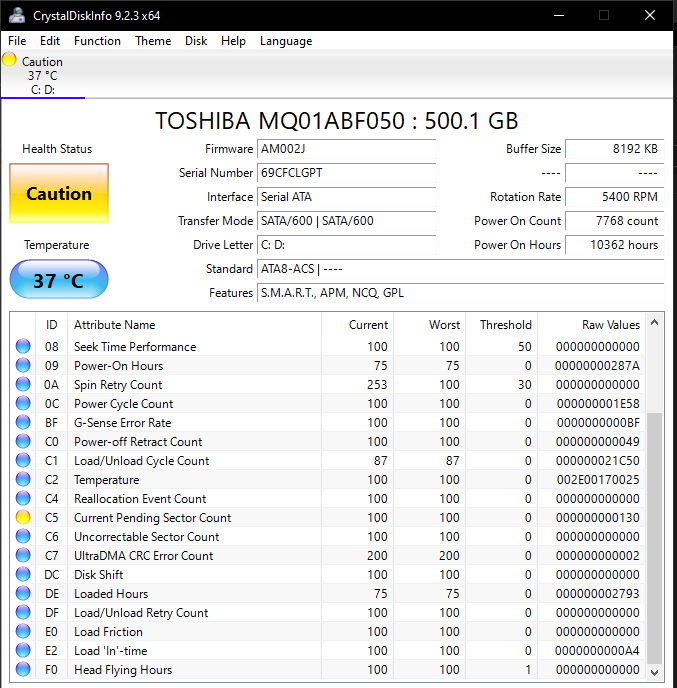This screenshot has height=688, width=677.
Task: Click the Serial Number field
Action: 346,173
